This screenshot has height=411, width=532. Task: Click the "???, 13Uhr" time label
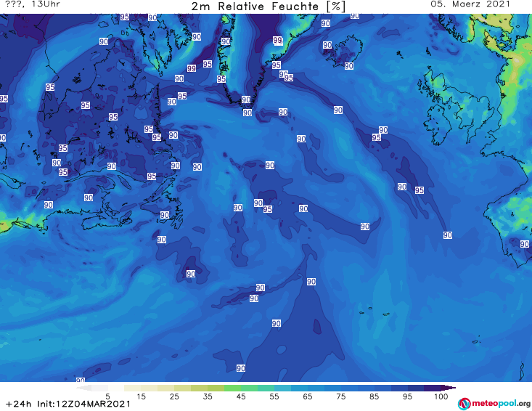tap(33, 4)
